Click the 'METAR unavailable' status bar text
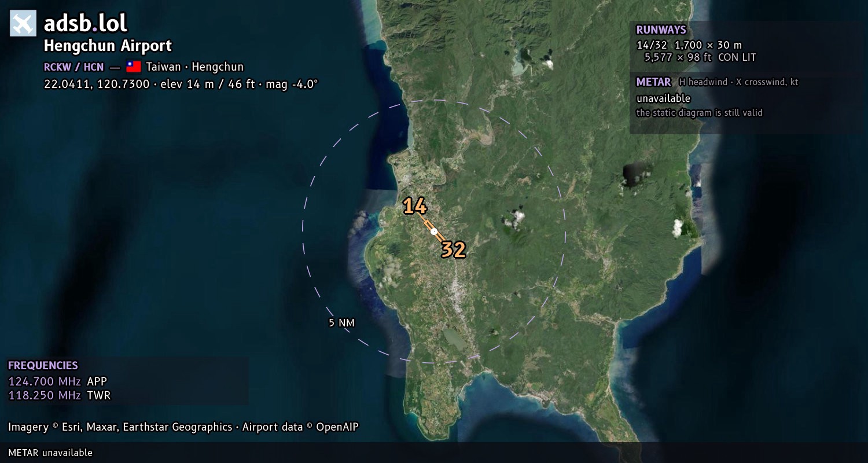Screen dimensions: 868x463 point(50,453)
